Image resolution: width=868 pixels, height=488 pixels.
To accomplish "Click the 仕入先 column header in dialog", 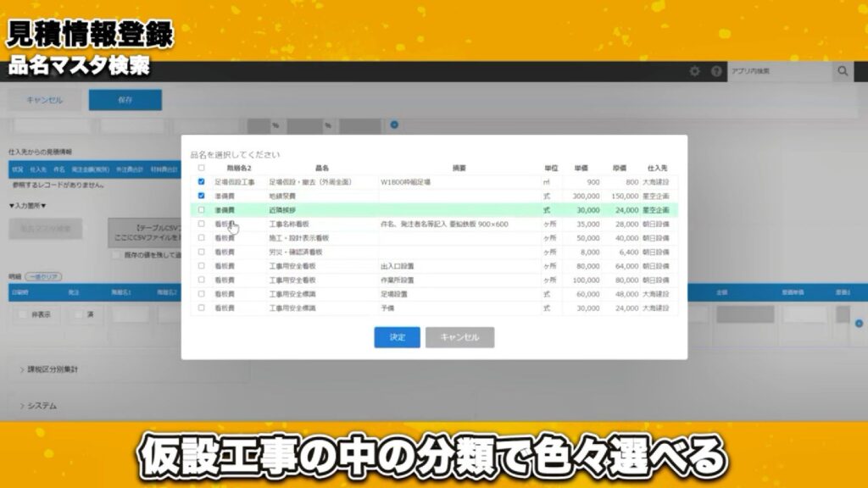I will (x=657, y=169).
